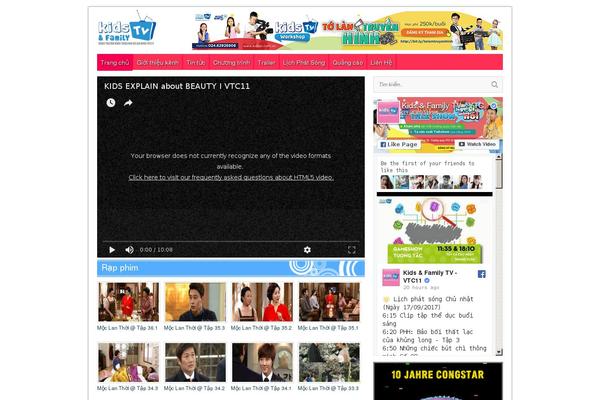Click the Kids & Family TV post avatar

coord(391,277)
